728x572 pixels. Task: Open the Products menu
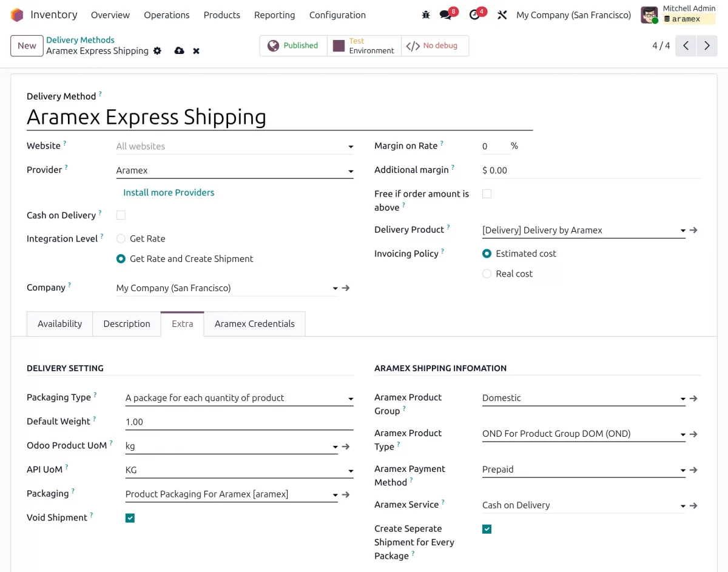point(222,15)
